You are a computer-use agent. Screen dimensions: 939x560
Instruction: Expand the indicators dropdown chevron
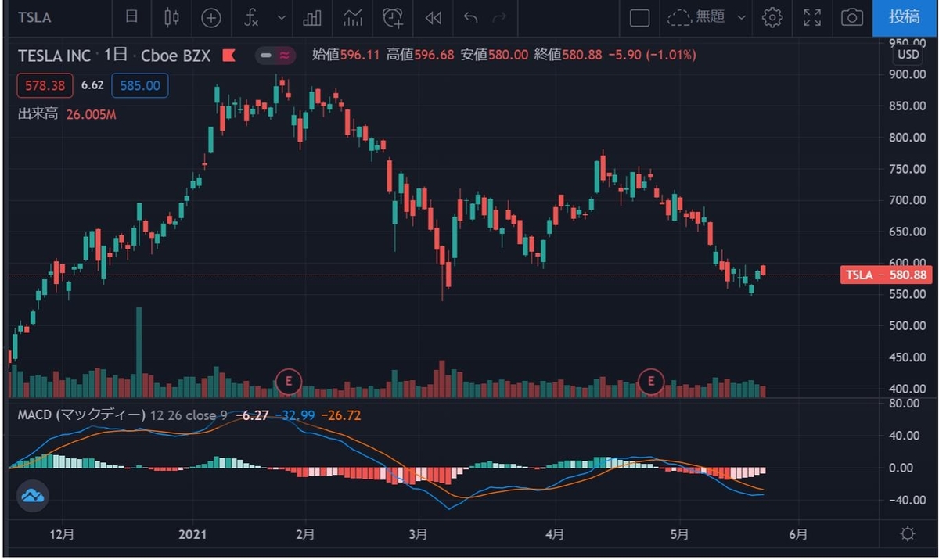click(282, 17)
